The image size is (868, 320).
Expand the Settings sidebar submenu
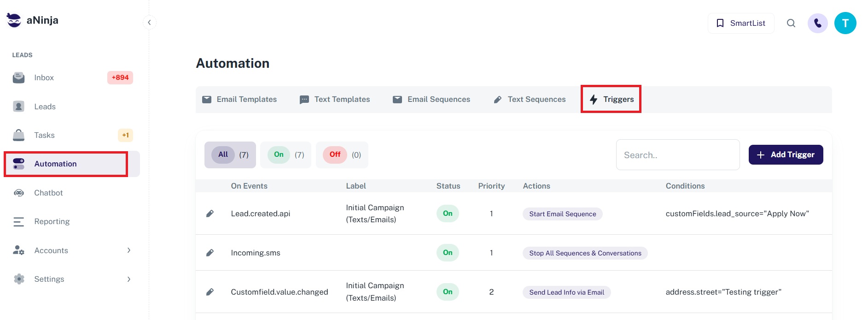click(x=128, y=279)
